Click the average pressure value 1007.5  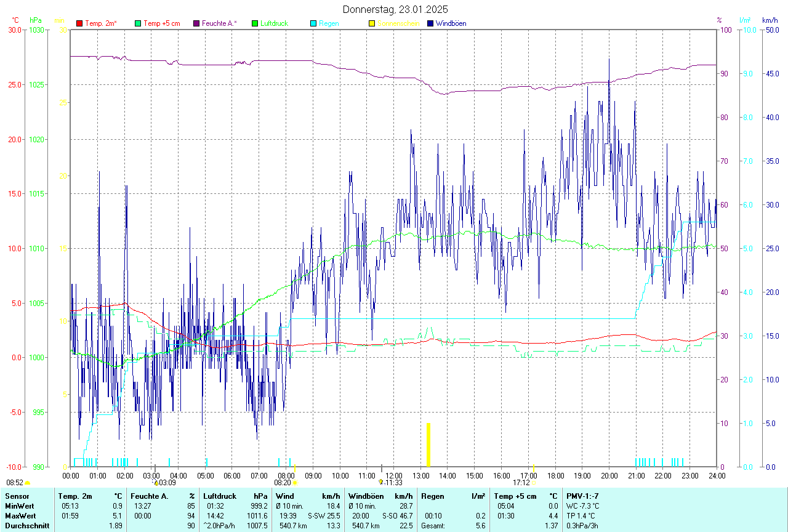pyautogui.click(x=257, y=525)
